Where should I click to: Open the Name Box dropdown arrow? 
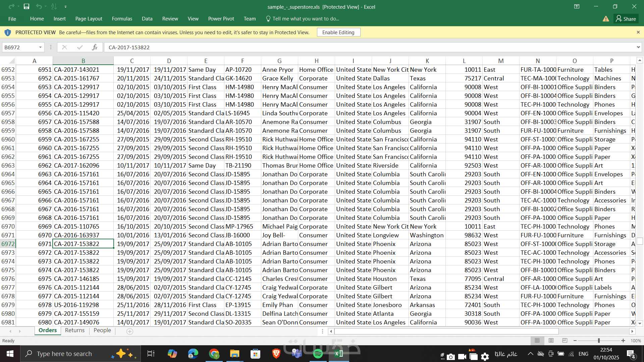[40, 47]
